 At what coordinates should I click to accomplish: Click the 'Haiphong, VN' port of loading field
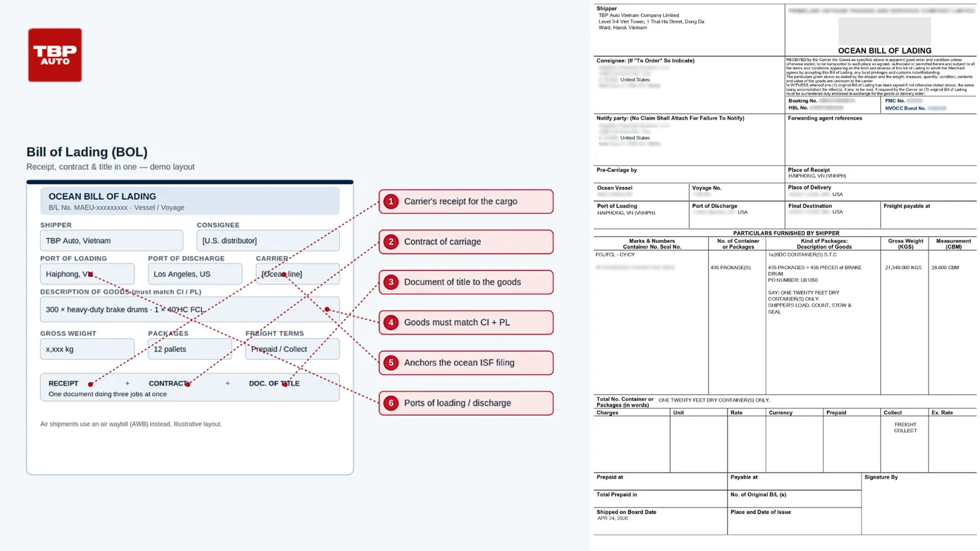(x=87, y=274)
